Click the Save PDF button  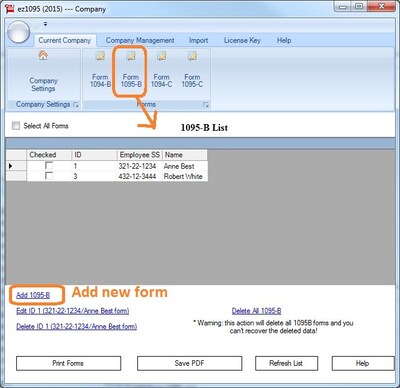[189, 363]
